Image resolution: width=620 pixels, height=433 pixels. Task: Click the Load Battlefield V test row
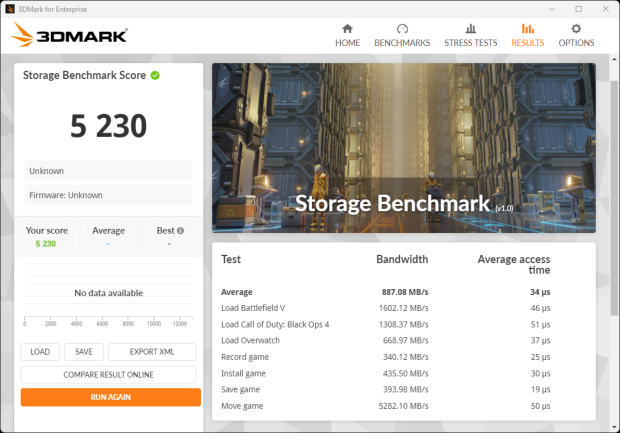pos(403,308)
